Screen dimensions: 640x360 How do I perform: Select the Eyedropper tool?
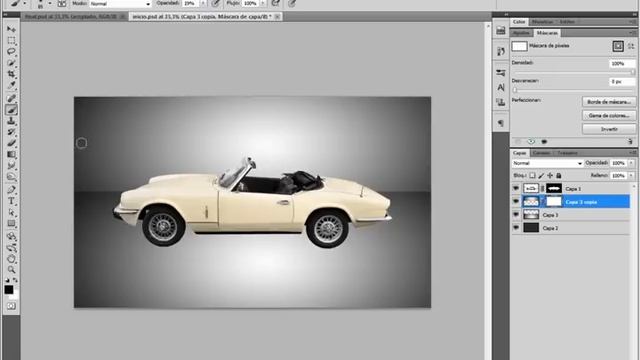pos(11,86)
